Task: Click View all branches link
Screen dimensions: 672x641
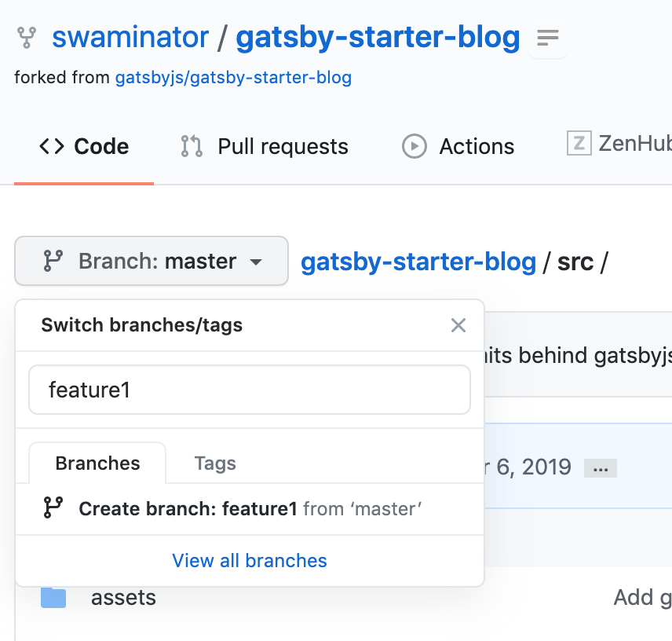Action: click(250, 561)
